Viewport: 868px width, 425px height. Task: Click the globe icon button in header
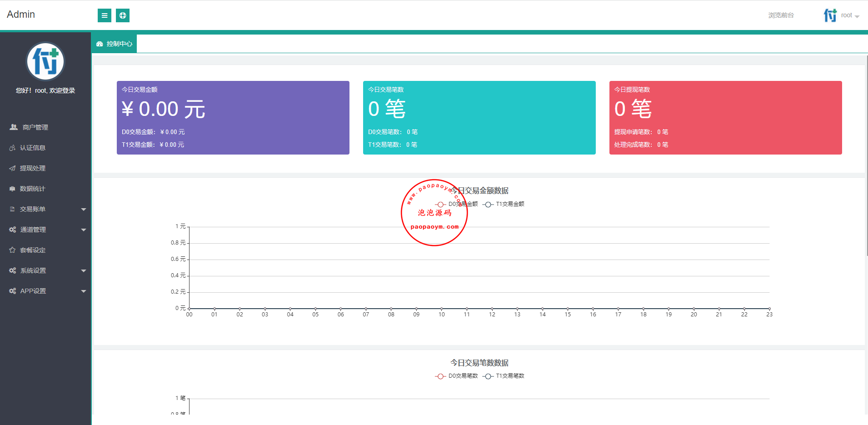[123, 15]
